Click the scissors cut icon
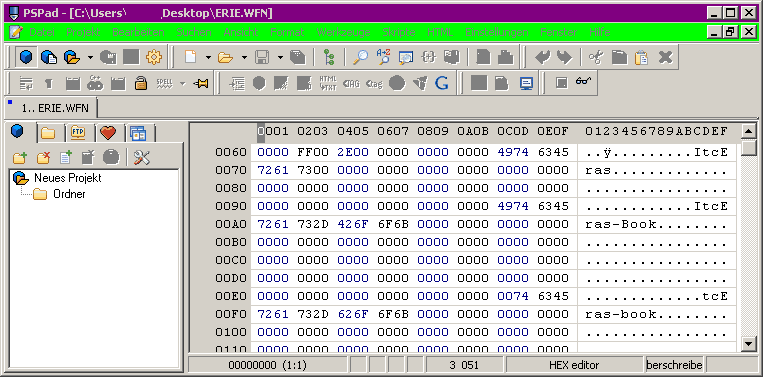763x377 pixels. pyautogui.click(x=596, y=58)
